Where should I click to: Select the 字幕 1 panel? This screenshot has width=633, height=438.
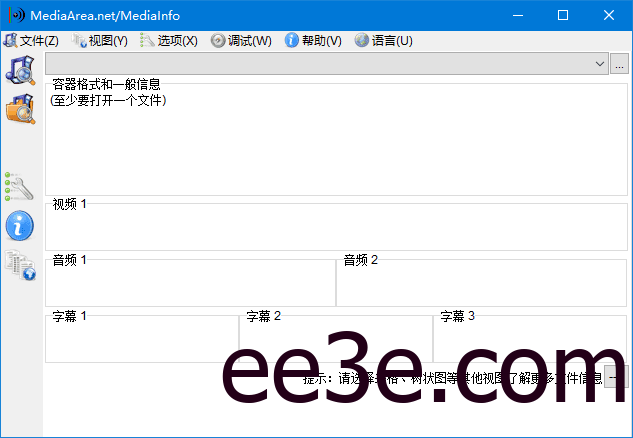pos(142,339)
